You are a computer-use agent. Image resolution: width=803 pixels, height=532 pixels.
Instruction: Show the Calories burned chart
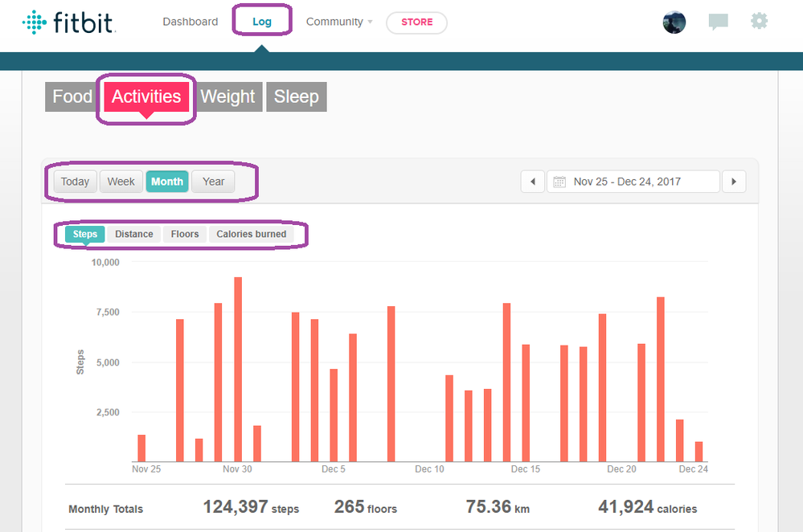[x=250, y=234]
